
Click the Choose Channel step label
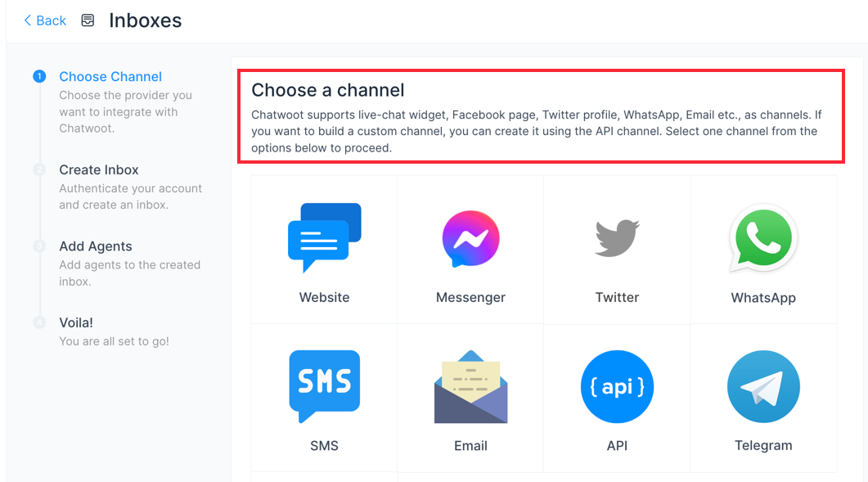(110, 76)
